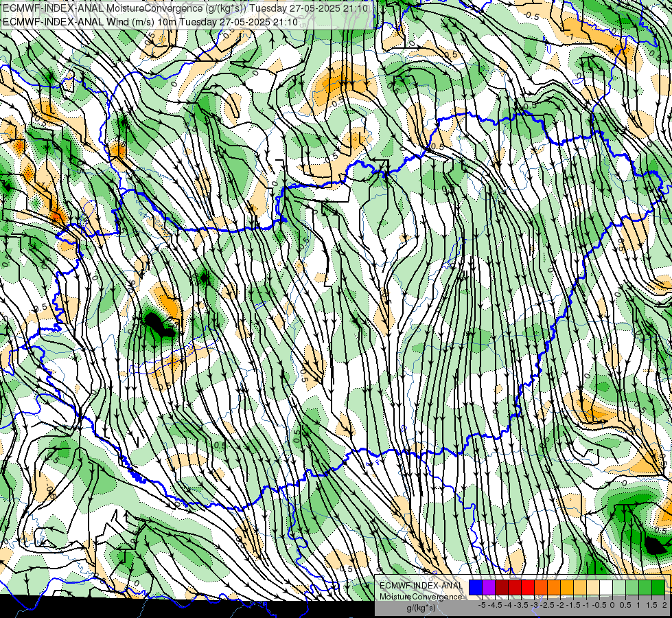
Task: Click the MoistureConvergence title line at top
Action: (185, 8)
